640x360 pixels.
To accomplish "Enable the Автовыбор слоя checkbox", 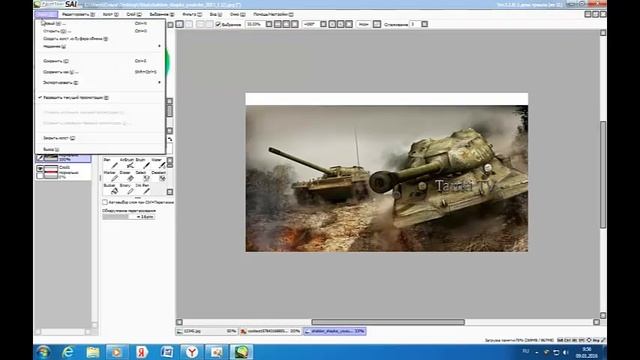I will (105, 202).
